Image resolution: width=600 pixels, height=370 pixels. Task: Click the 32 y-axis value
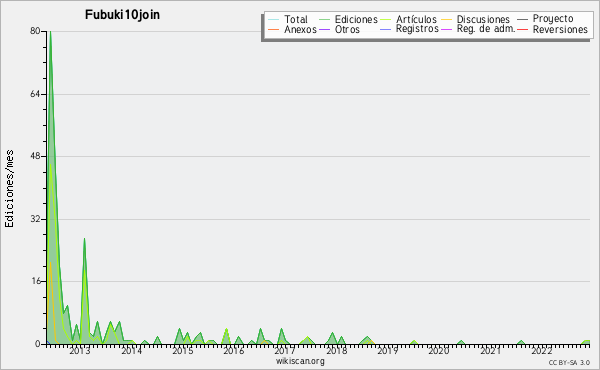(x=35, y=219)
